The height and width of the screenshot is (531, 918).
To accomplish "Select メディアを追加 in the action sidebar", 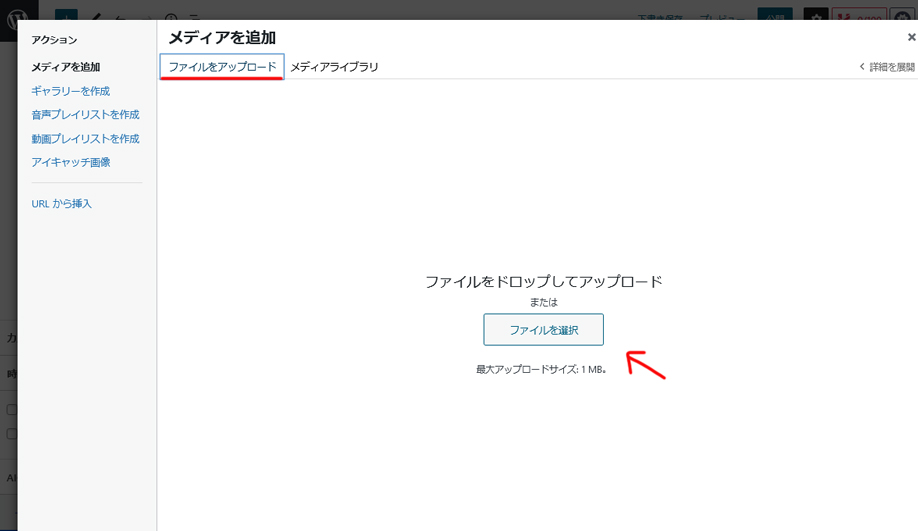I will pos(65,67).
